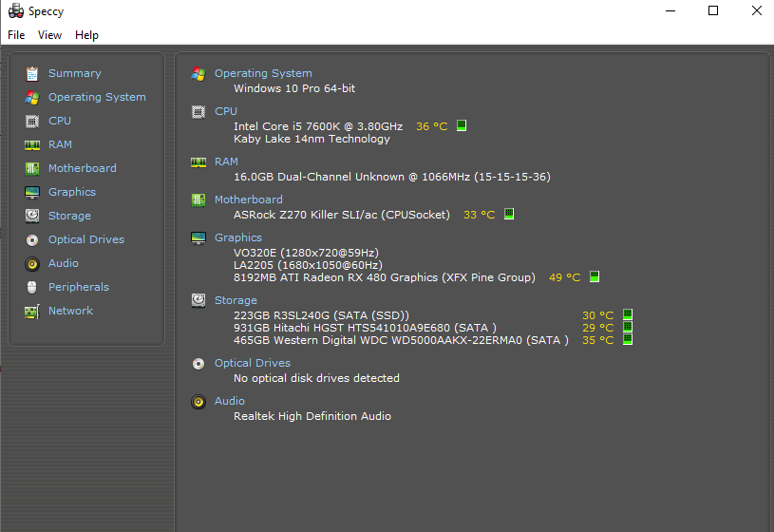Click drive icon beside Storage summary heading
This screenshot has width=774, height=532.
click(x=198, y=300)
